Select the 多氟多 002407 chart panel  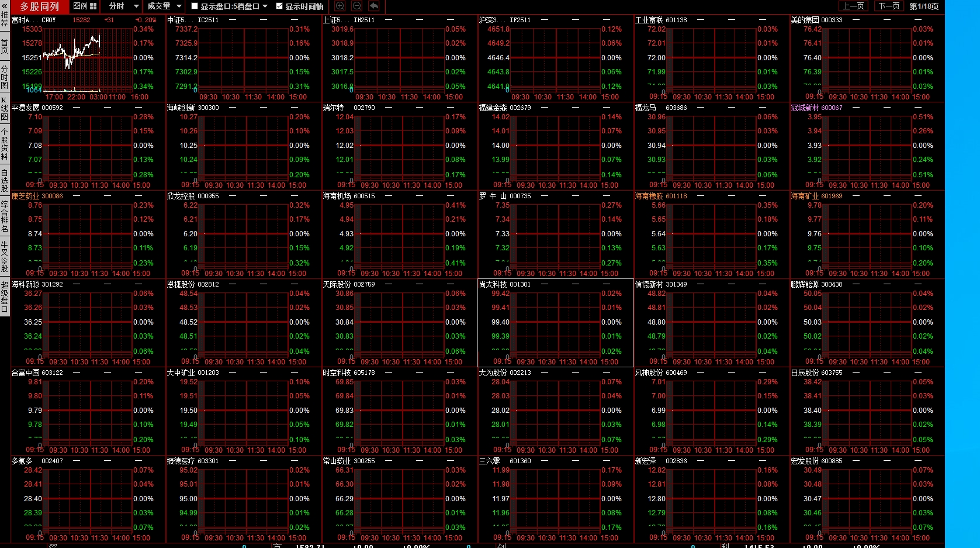click(88, 499)
